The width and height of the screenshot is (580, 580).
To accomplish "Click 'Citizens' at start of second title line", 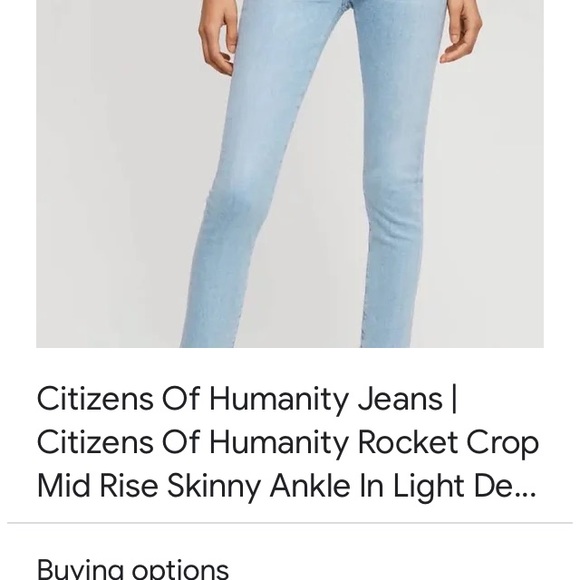I will (95, 442).
